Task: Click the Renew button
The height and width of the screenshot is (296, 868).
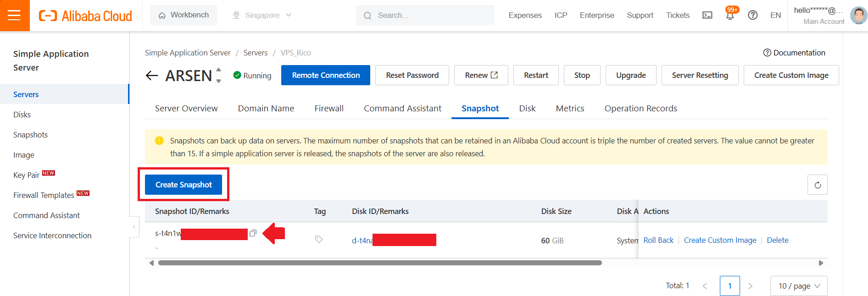Action: [481, 75]
